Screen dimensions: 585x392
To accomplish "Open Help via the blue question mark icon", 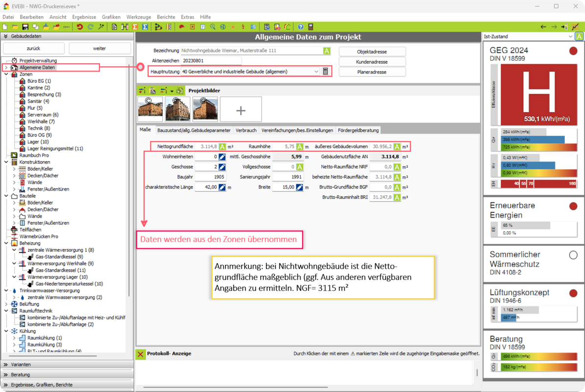I will click(301, 27).
